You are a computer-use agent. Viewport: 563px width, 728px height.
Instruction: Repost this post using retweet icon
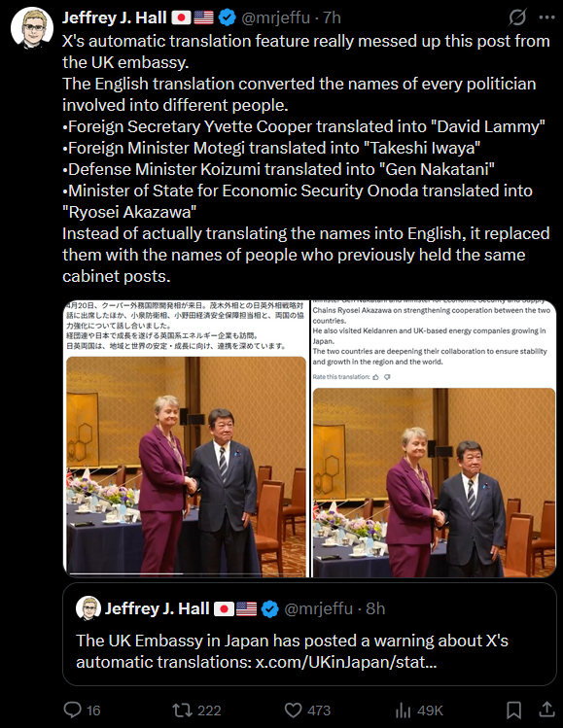point(183,710)
